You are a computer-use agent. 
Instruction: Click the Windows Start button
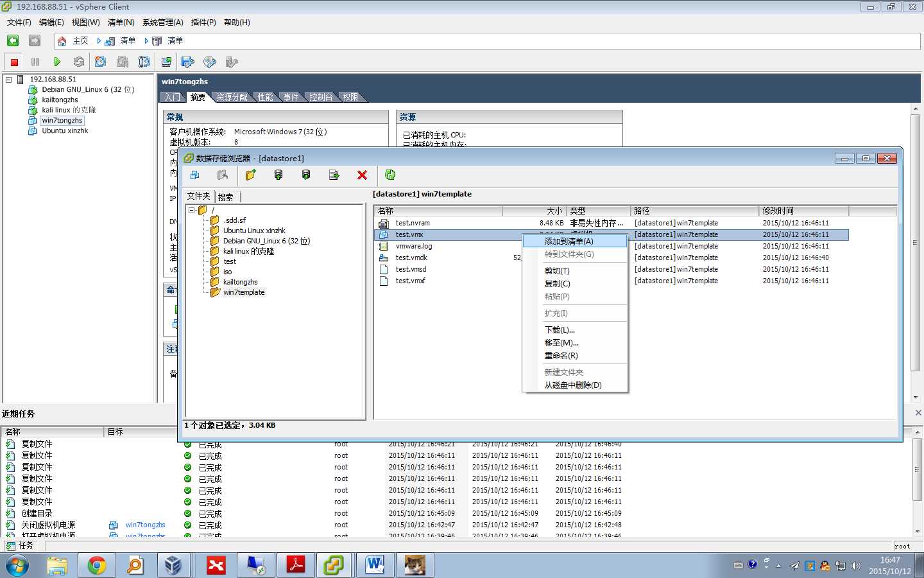(17, 566)
